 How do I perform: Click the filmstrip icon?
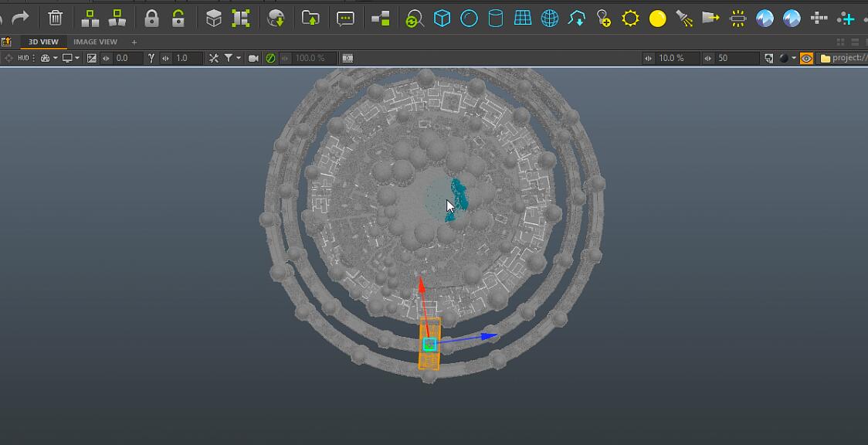(x=348, y=58)
